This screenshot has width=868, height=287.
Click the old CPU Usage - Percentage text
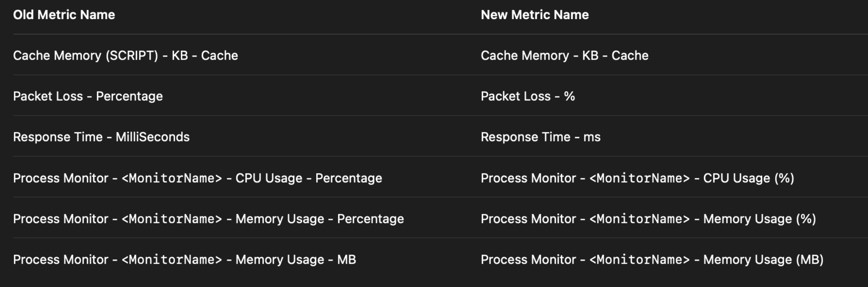tap(309, 178)
